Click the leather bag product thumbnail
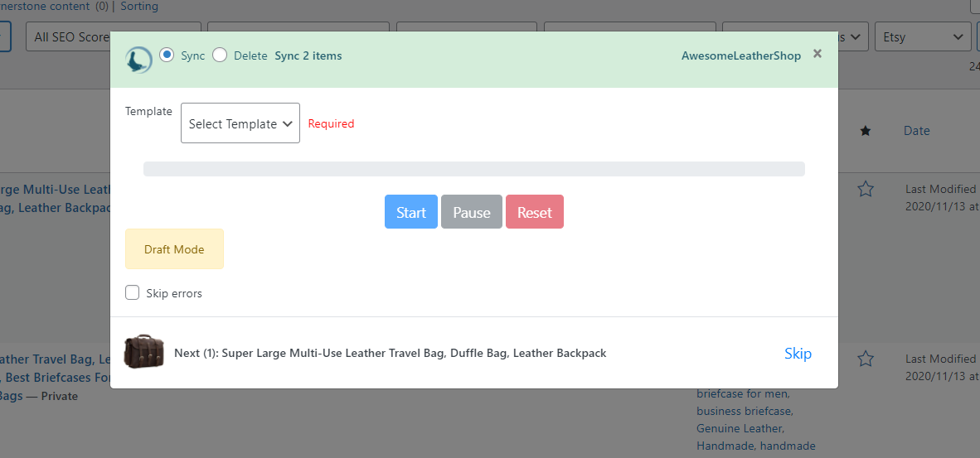This screenshot has width=980, height=458. [143, 351]
